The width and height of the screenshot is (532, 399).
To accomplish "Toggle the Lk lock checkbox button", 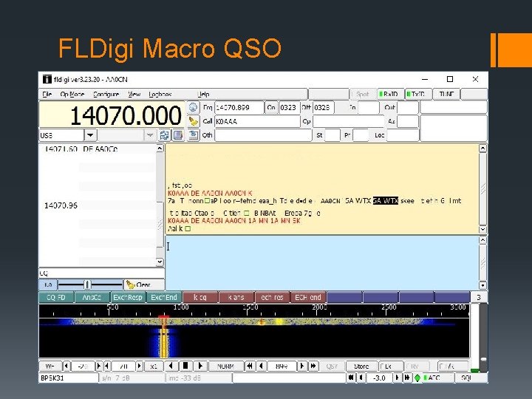I will pos(391,366).
